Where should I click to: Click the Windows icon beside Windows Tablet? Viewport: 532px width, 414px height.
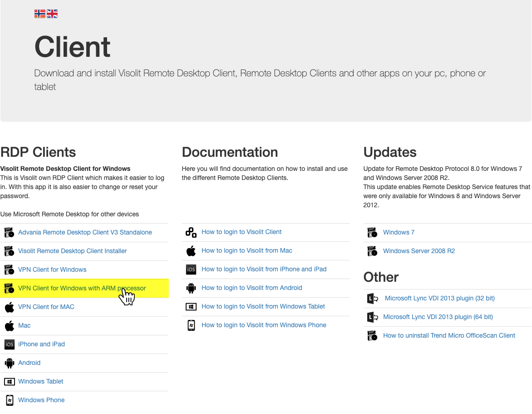(x=9, y=381)
